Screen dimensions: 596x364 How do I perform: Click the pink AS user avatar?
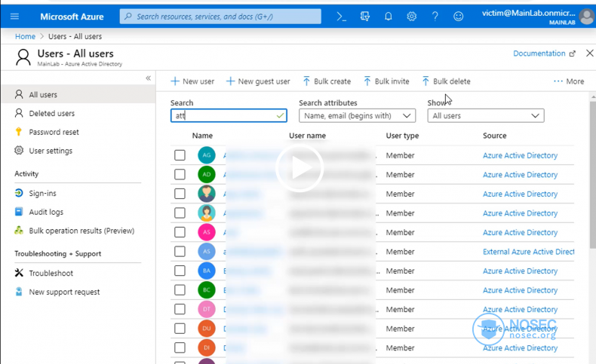point(207,232)
